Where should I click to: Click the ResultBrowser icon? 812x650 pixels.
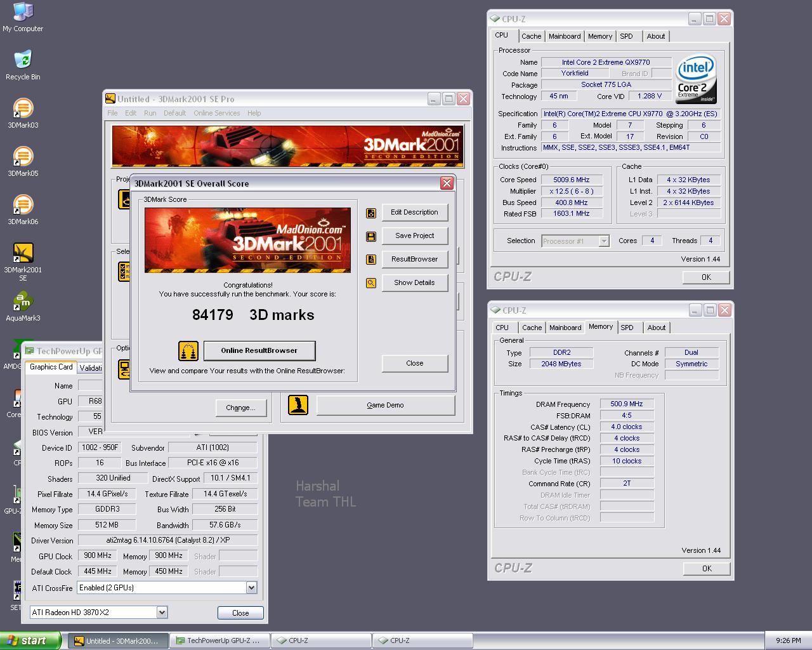tap(371, 260)
